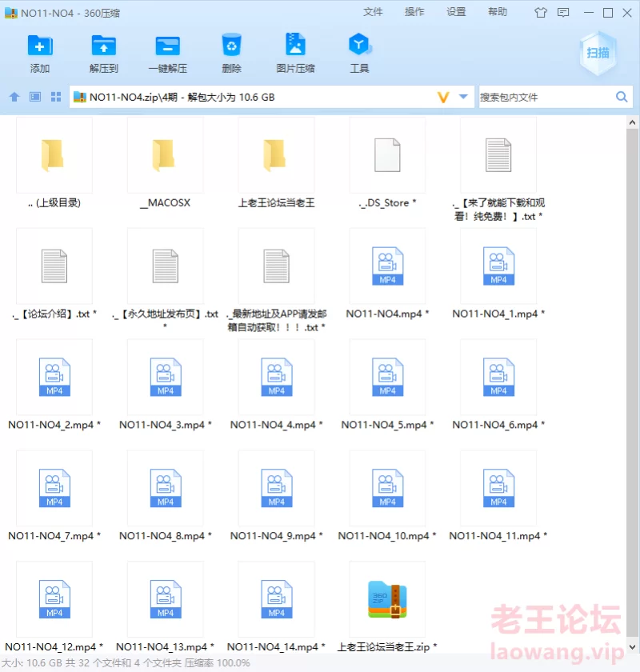Click the 删除 (Delete) recycle icon
Viewport: 640px width, 672px height.
(x=231, y=46)
